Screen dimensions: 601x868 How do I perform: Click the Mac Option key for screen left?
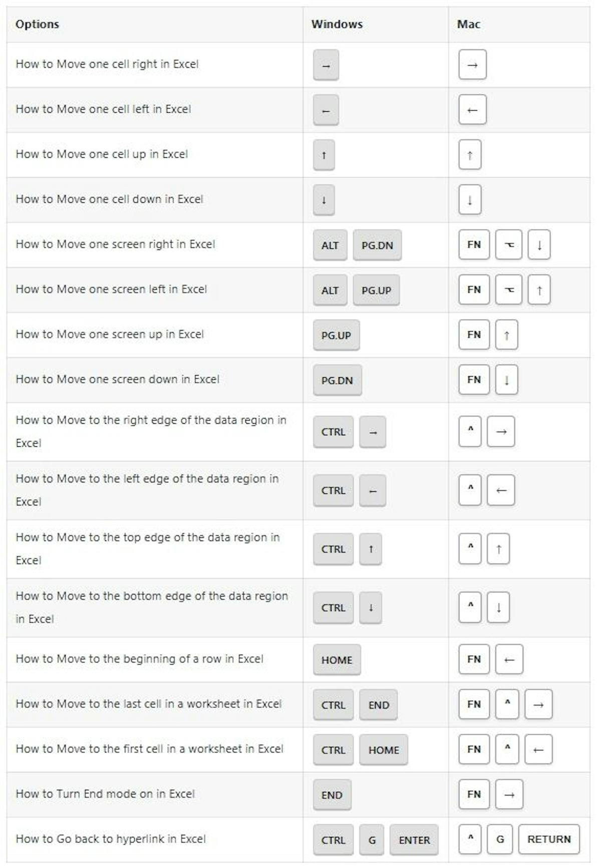pos(508,290)
